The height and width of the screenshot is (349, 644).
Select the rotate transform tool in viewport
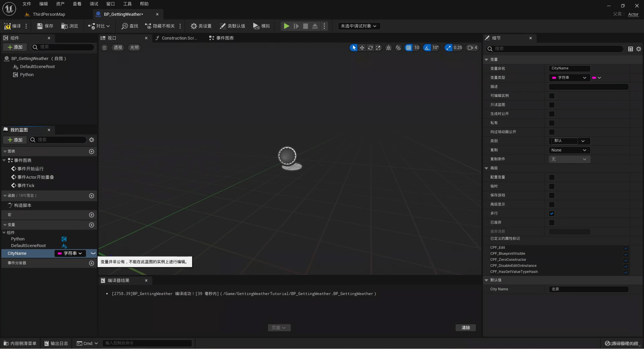coord(370,48)
